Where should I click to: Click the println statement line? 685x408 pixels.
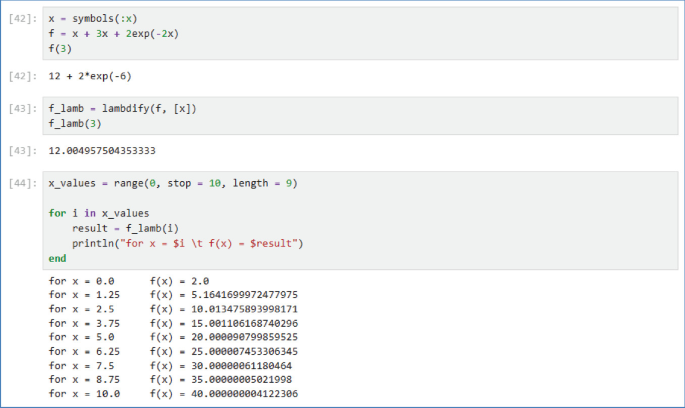click(186, 243)
